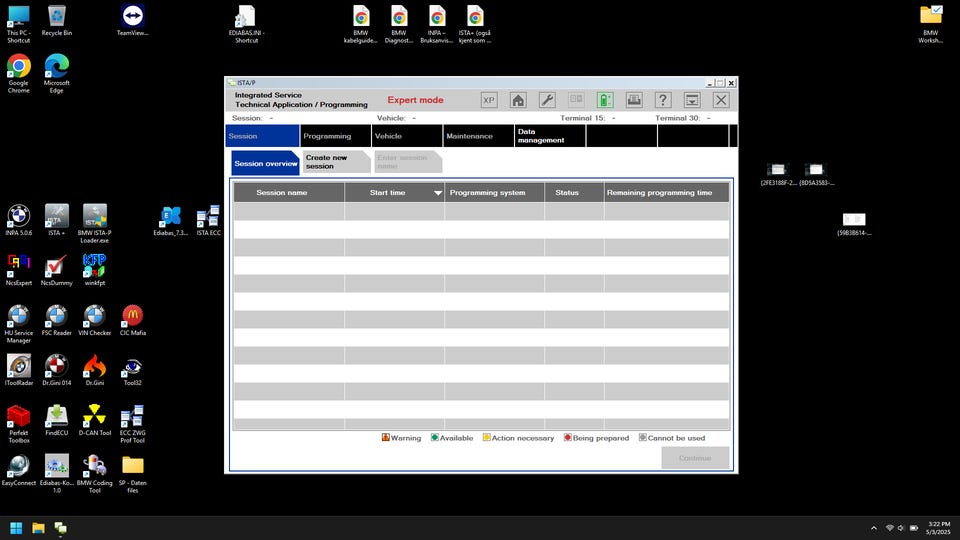Switch to the Vehicle tab
This screenshot has height=540, width=960.
pos(407,136)
